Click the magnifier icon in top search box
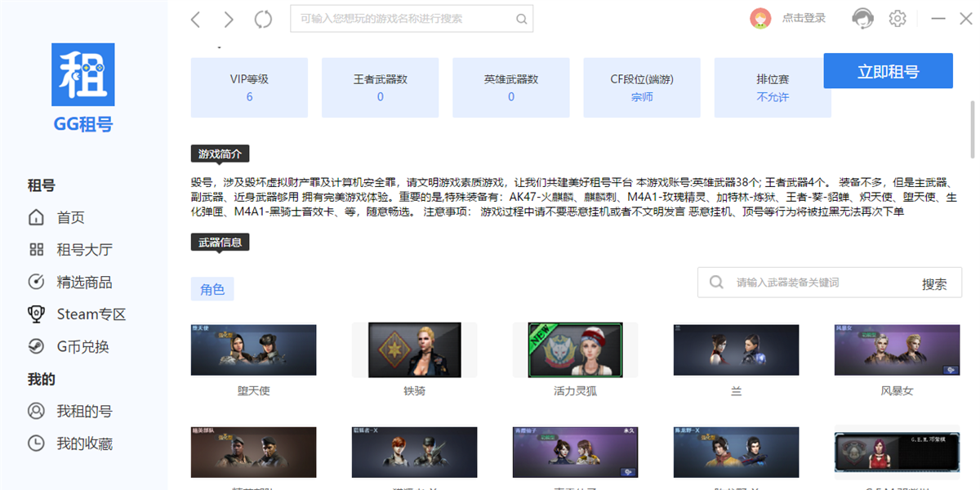This screenshot has height=490, width=980. click(521, 19)
